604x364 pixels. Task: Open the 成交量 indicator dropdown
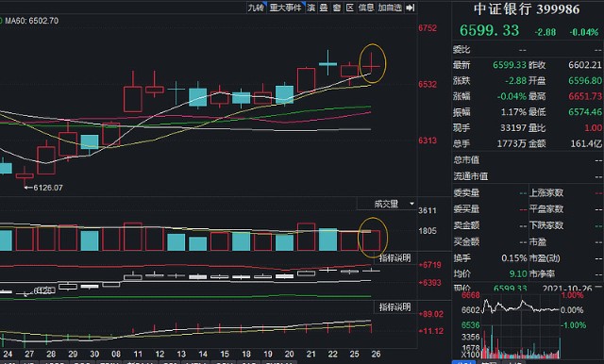[x=387, y=204]
